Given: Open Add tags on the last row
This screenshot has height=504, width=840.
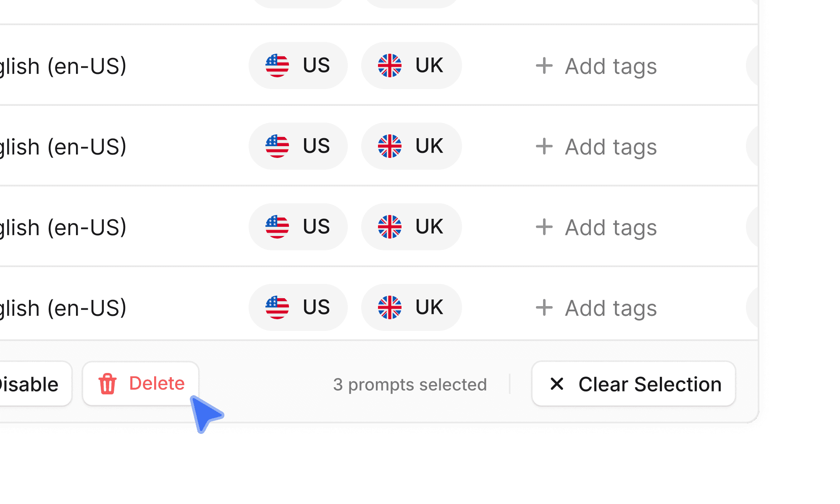Looking at the screenshot, I should click(596, 307).
